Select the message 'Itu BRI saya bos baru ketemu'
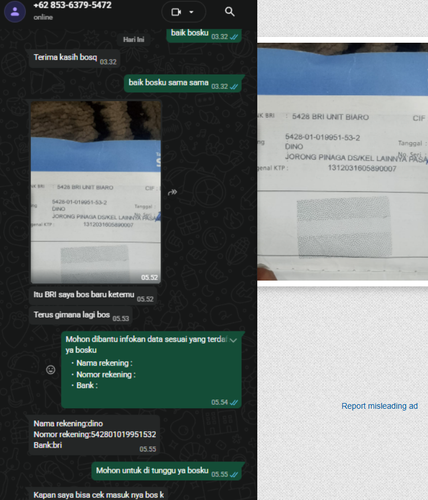 point(93,296)
